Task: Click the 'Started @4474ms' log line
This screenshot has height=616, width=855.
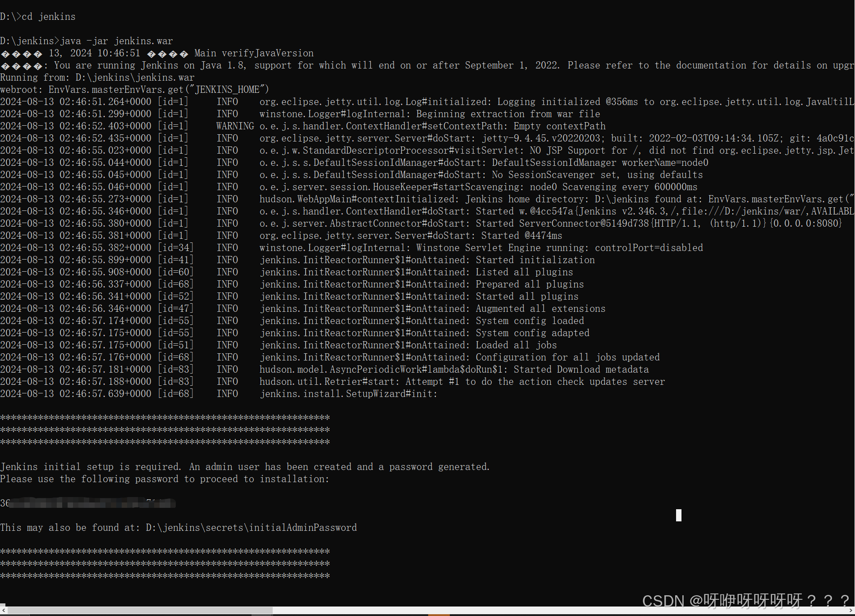Action: coord(281,235)
